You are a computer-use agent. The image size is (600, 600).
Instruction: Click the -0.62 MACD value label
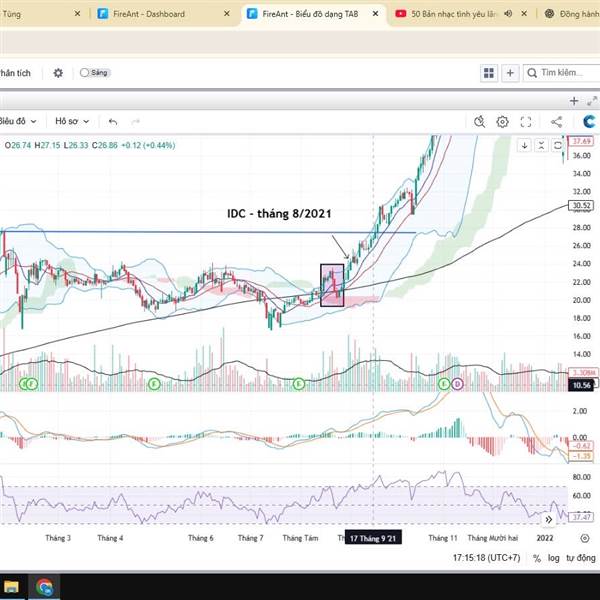coord(581,446)
